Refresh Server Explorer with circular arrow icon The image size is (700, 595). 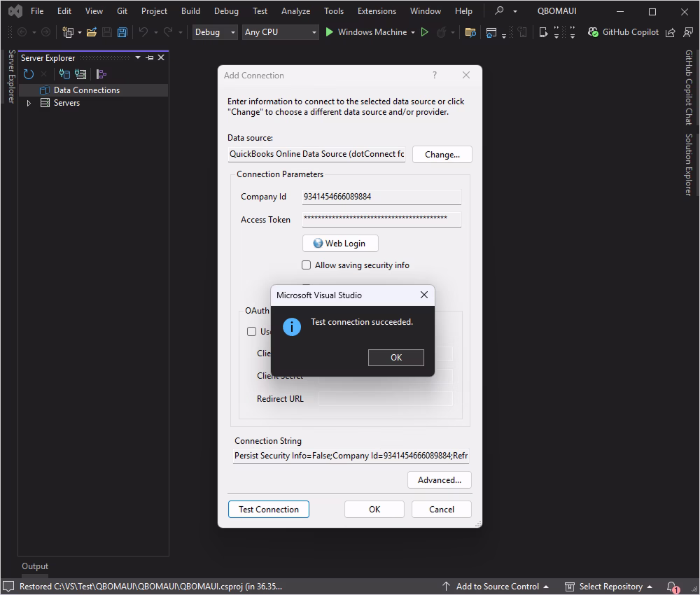[x=29, y=74]
